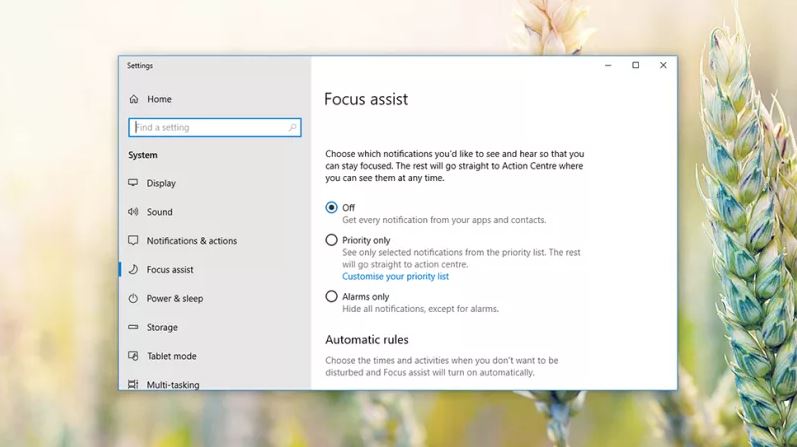Open Customise your priority list link
Screen dimensions: 797x447
click(x=395, y=276)
